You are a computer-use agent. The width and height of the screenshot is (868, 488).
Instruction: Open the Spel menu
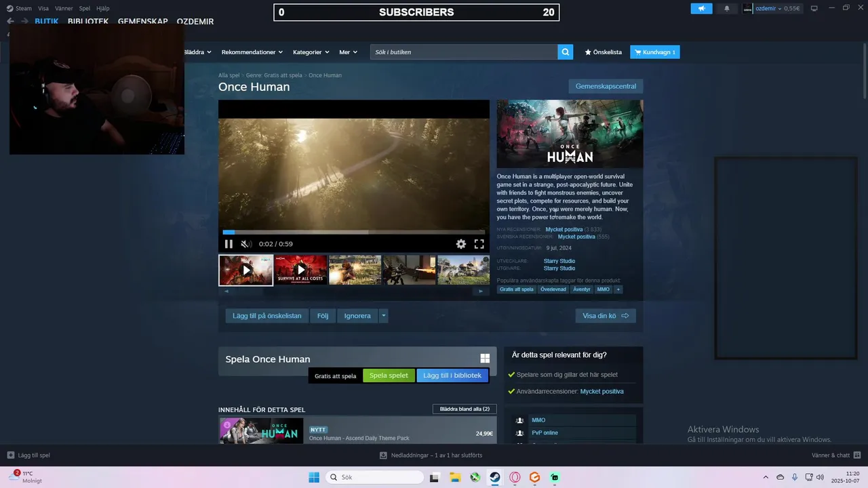85,8
